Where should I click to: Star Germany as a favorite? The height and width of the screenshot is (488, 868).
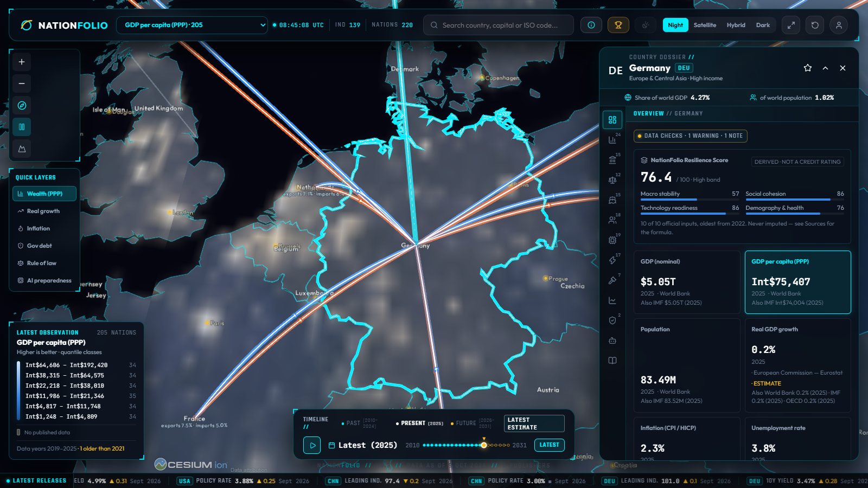pyautogui.click(x=808, y=68)
